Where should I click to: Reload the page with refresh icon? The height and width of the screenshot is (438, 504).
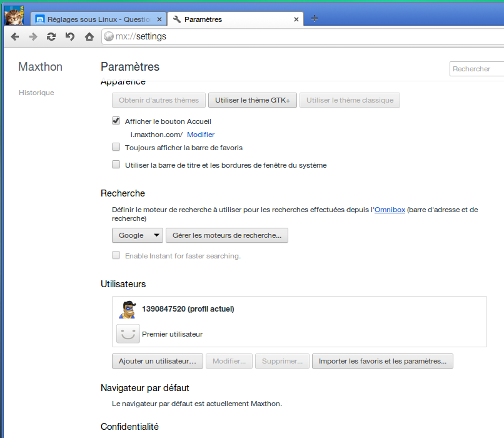coord(51,37)
